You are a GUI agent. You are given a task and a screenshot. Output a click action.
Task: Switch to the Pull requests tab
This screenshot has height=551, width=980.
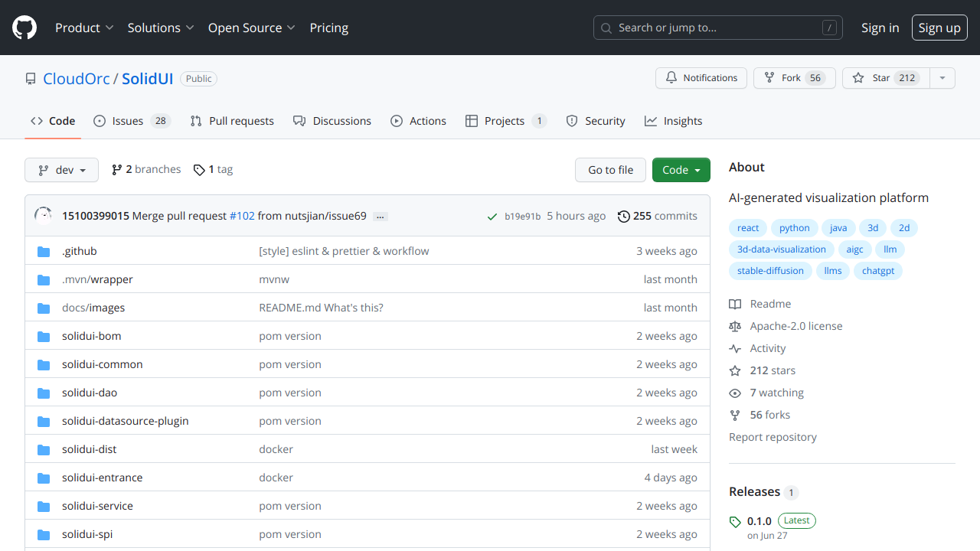pyautogui.click(x=232, y=121)
